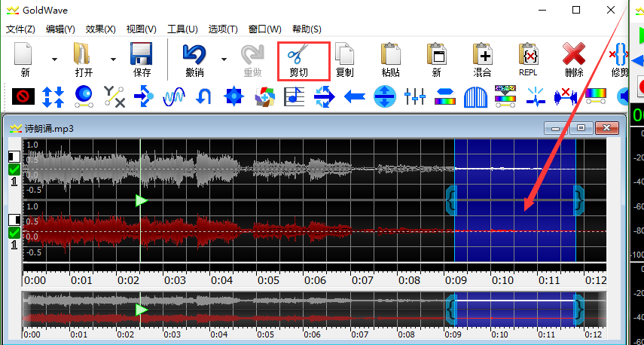
Task: Open the Y-X dynamics effect icon
Action: (x=114, y=96)
